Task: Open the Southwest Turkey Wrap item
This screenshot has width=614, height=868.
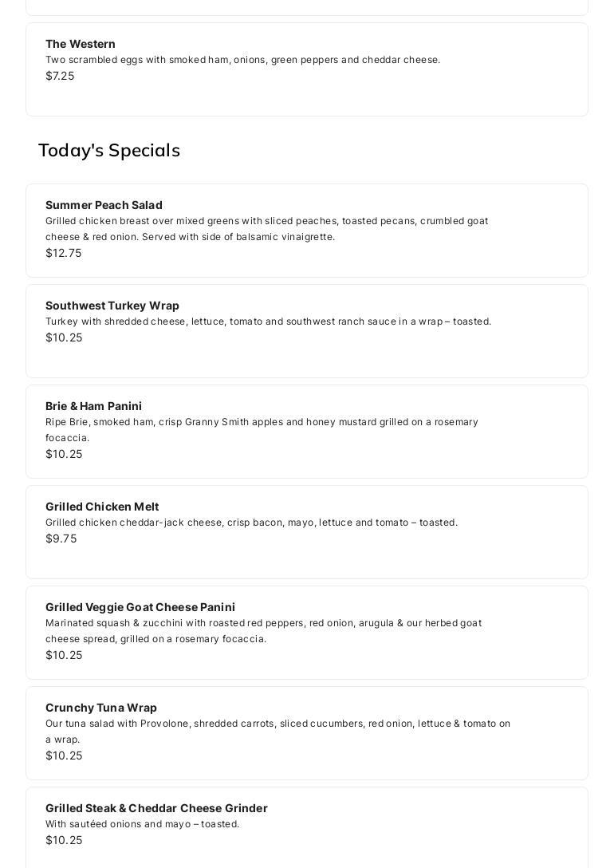Action: [112, 306]
